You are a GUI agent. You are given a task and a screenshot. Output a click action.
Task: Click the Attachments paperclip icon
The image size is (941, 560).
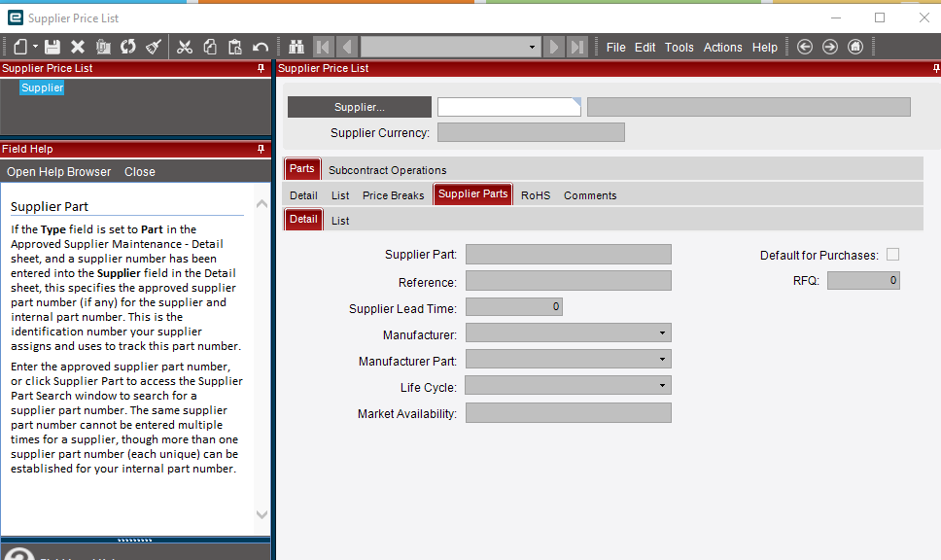[x=103, y=47]
